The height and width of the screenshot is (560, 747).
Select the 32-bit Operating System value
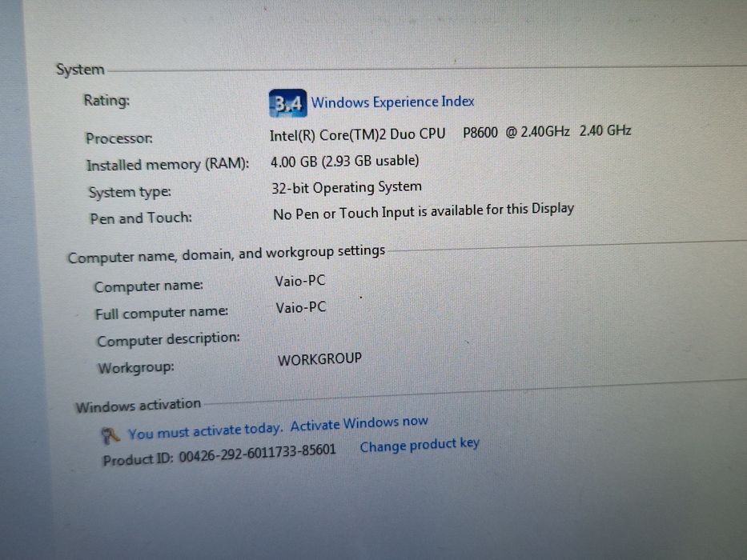point(347,188)
